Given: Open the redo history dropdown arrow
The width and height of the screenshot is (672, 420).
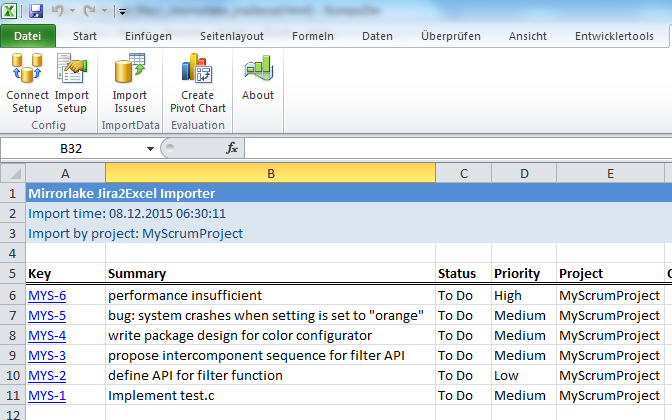Looking at the screenshot, I should coord(104,11).
